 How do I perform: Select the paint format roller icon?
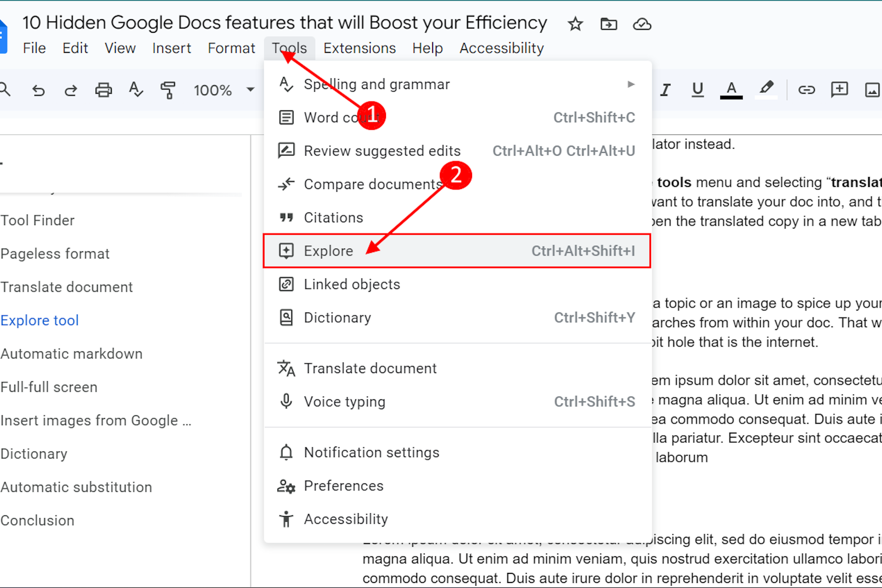click(x=168, y=90)
